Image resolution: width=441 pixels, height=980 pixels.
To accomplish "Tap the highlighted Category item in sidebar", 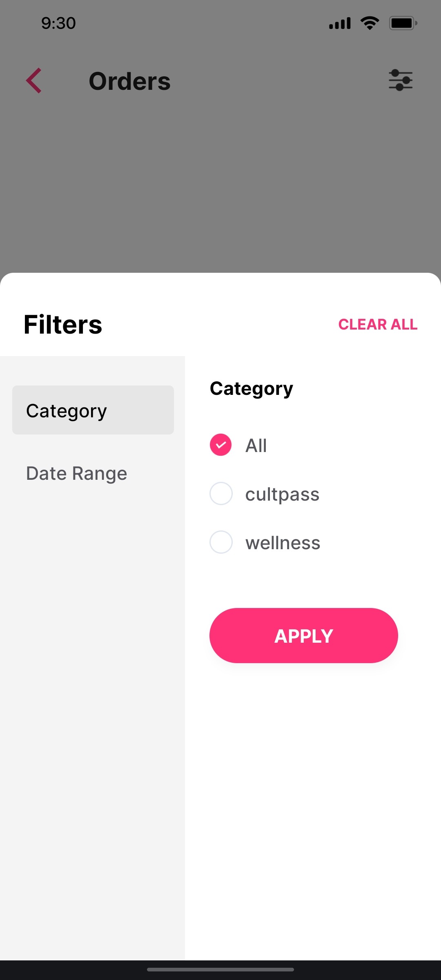I will pos(93,410).
